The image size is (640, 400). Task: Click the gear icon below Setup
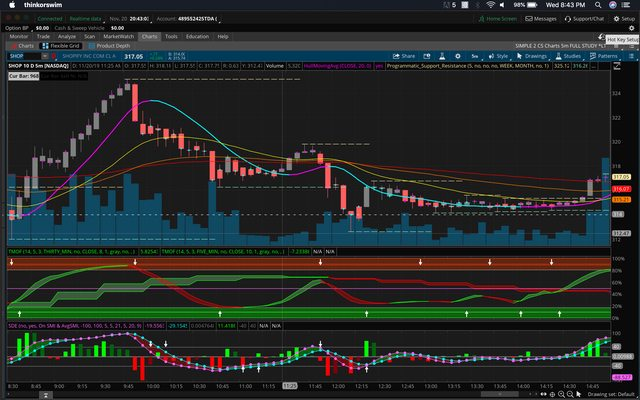(632, 28)
